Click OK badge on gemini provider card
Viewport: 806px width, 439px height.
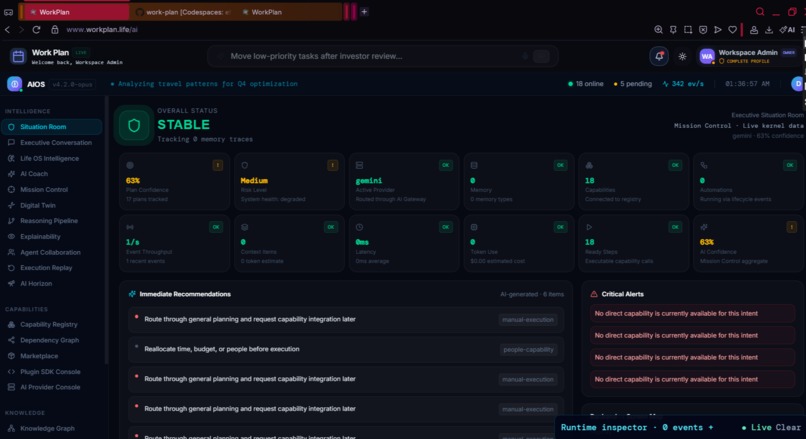pyautogui.click(x=446, y=165)
